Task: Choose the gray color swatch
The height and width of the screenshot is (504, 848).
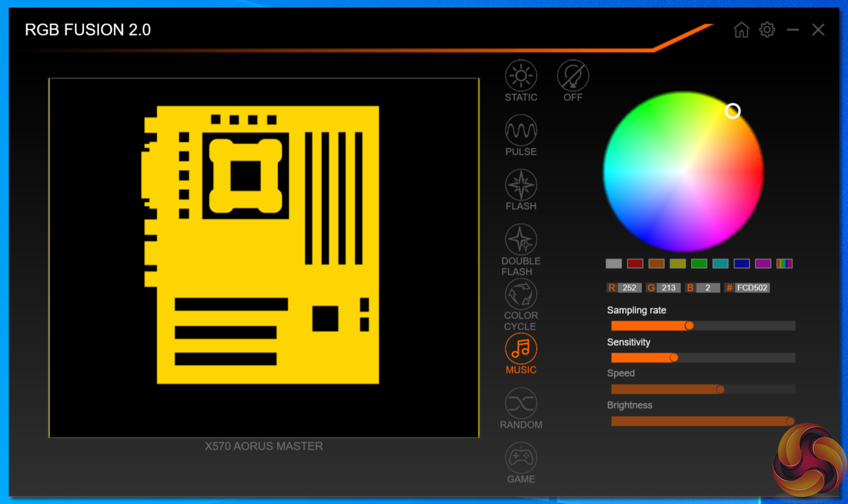Action: (614, 263)
